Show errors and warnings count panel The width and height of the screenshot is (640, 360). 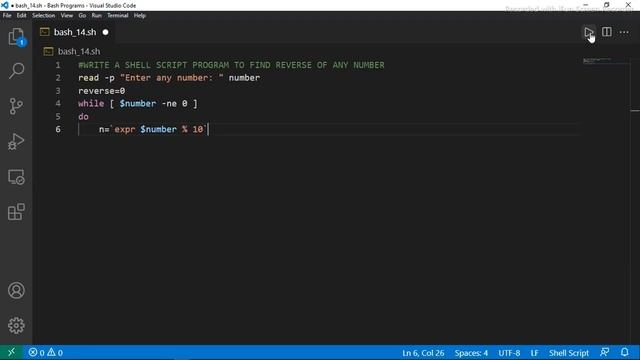click(x=46, y=352)
